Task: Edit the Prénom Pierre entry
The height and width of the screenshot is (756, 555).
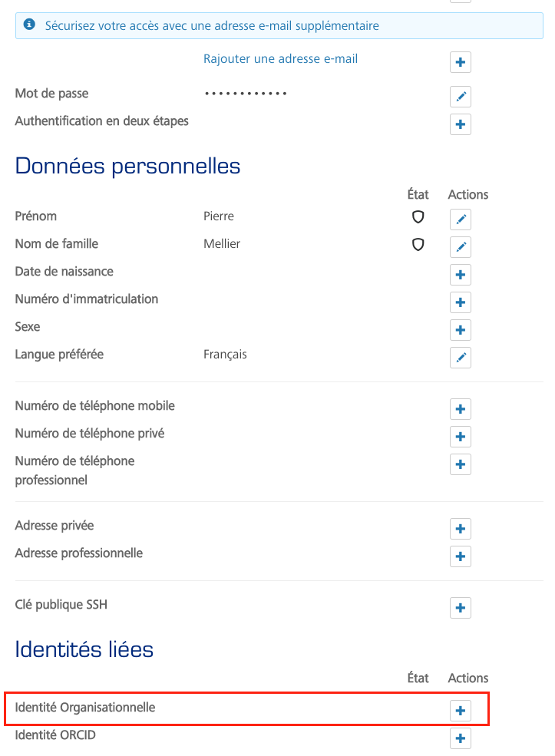Action: (x=460, y=220)
